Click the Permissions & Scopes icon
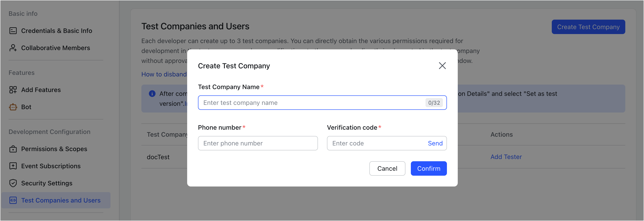This screenshot has height=221, width=644. click(x=13, y=149)
